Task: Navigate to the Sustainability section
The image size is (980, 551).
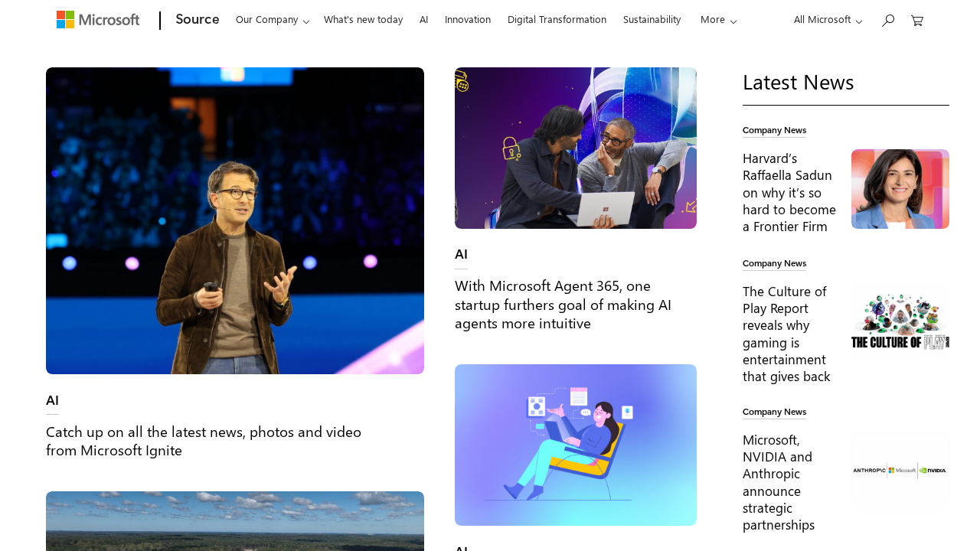Action: [652, 19]
